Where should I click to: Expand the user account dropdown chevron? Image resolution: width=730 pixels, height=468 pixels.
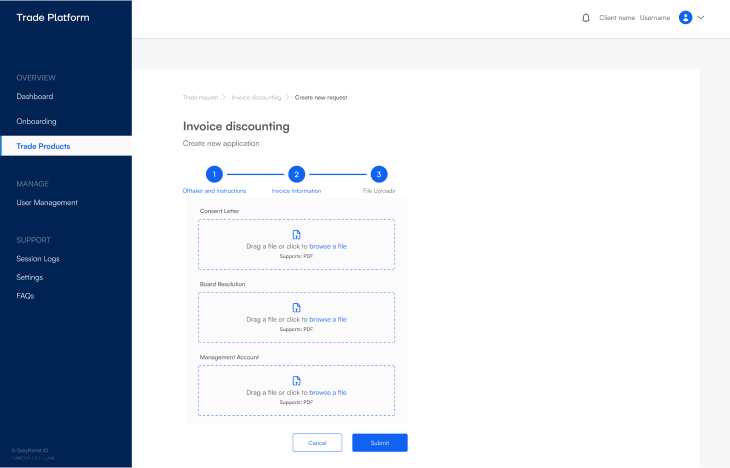[x=701, y=18]
